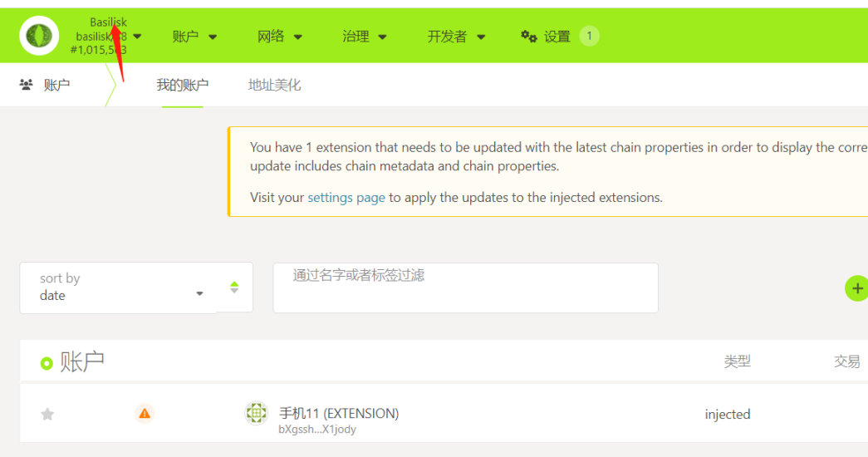Click the green status dot beside 账户 heading
The height and width of the screenshot is (457, 868).
coord(47,363)
